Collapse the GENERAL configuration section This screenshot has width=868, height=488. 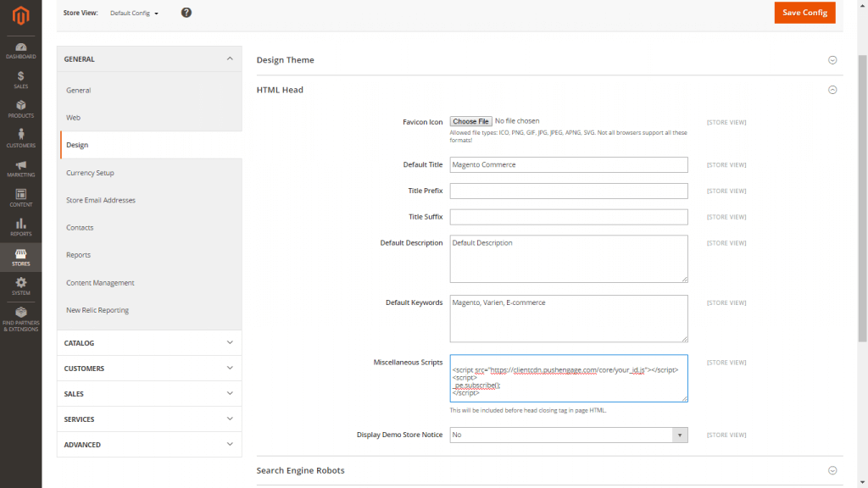pyautogui.click(x=149, y=58)
